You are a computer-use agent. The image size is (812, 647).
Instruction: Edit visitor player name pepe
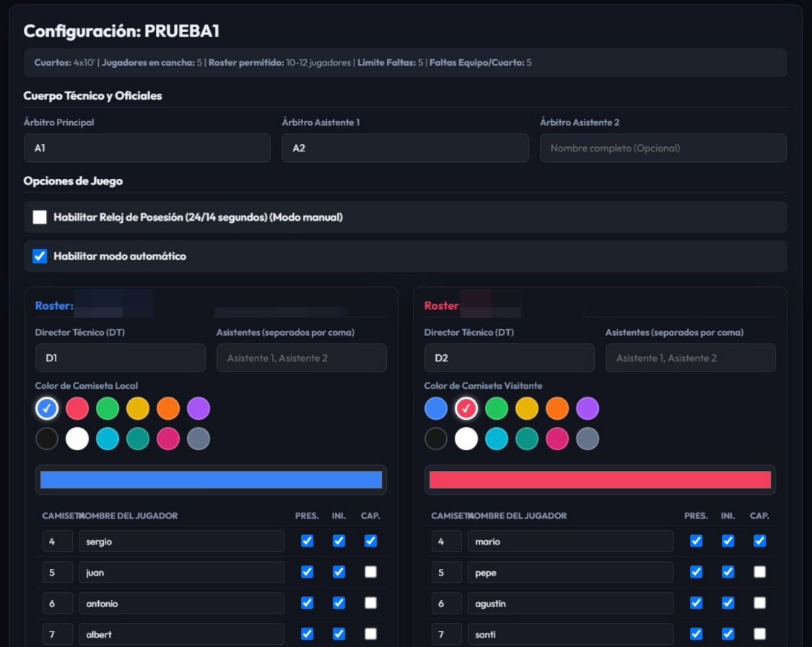tap(570, 572)
